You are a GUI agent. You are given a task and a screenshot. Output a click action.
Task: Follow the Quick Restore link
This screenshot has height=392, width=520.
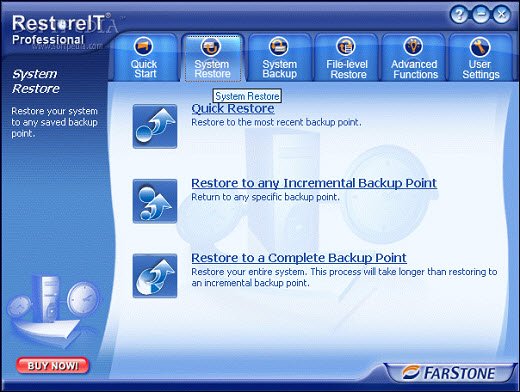233,109
